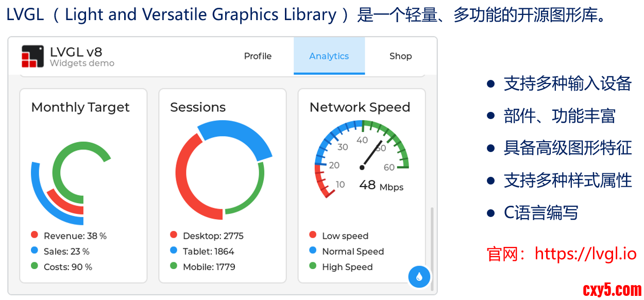Viewport: 644px width, 300px height.
Task: Click the green High Speed legend dot
Action: click(x=313, y=266)
